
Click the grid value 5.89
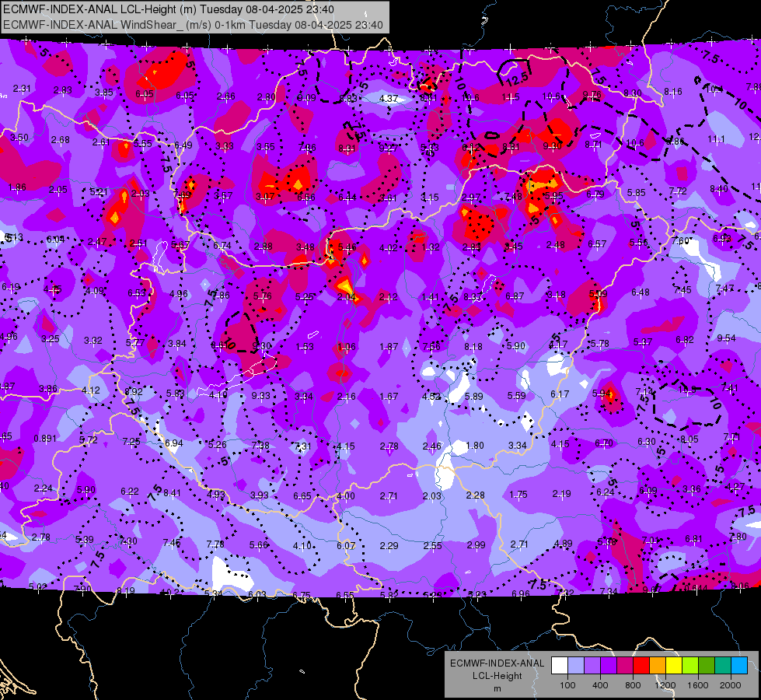473,397
